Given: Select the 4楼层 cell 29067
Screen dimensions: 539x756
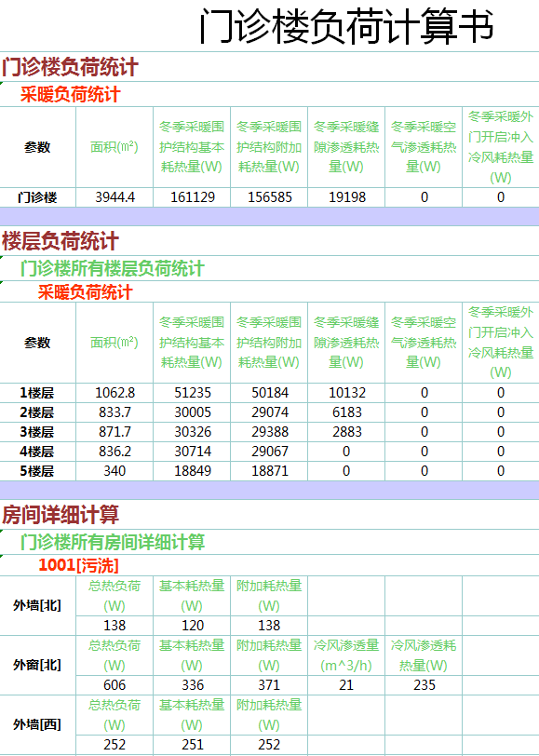Looking at the screenshot, I should click(269, 452).
